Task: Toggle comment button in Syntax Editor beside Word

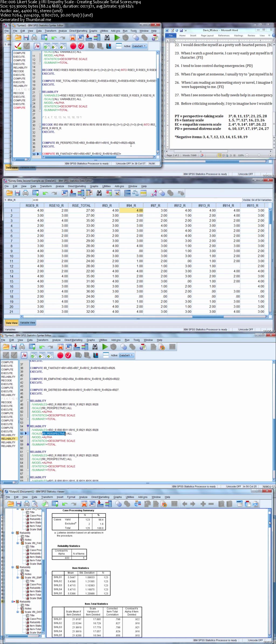Action: pos(37,46)
